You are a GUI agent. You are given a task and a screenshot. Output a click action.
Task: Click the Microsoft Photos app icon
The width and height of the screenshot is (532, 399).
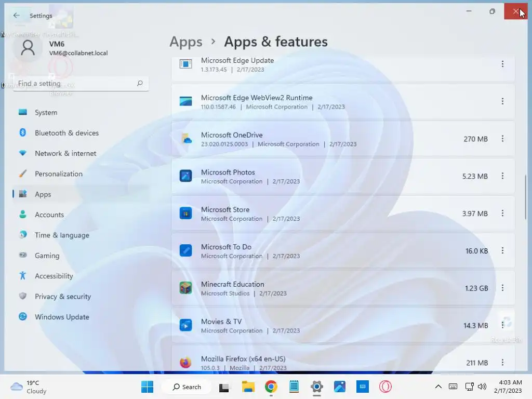[x=185, y=176]
